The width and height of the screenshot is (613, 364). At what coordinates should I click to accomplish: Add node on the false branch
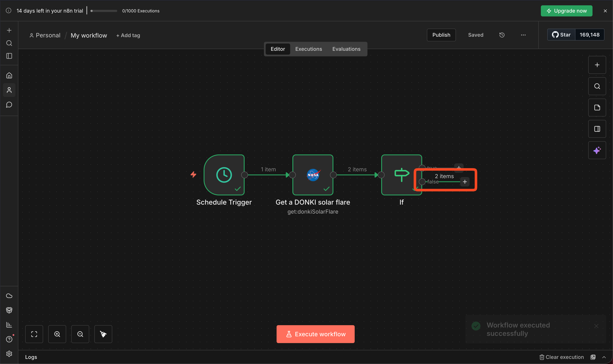click(465, 182)
